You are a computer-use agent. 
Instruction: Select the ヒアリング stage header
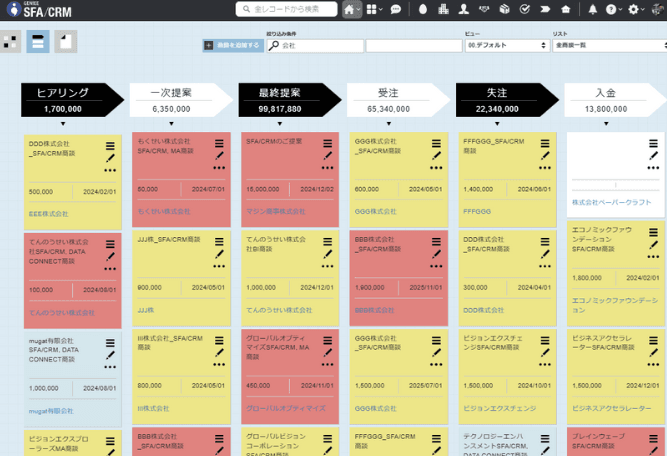coord(72,100)
